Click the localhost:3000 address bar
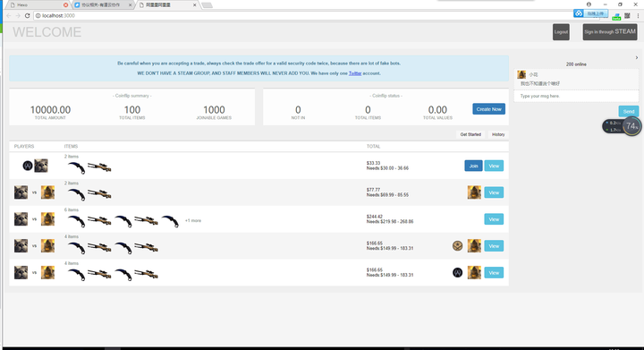The image size is (644, 350). pos(304,15)
